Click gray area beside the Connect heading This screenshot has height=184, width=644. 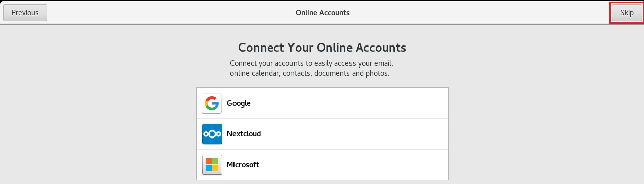click(504, 48)
